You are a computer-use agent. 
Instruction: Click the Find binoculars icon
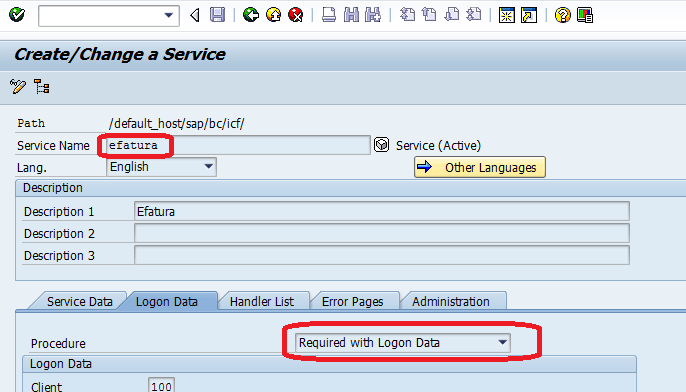351,15
